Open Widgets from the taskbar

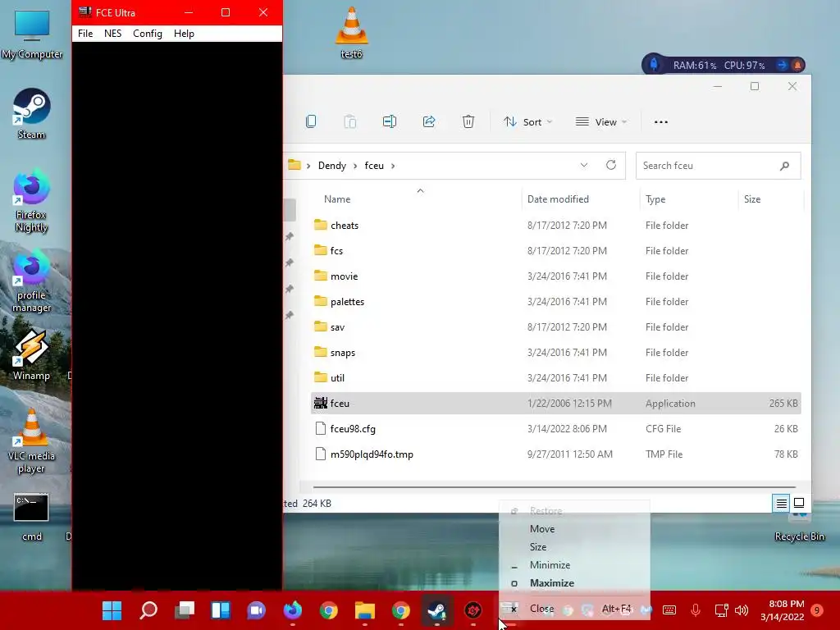pyautogui.click(x=221, y=610)
